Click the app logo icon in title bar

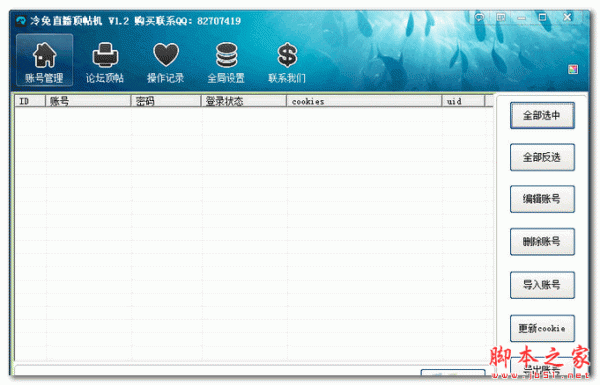21,21
